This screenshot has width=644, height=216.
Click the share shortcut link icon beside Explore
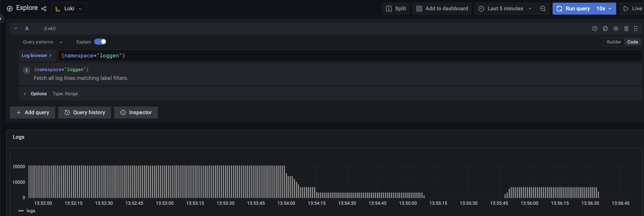click(44, 8)
